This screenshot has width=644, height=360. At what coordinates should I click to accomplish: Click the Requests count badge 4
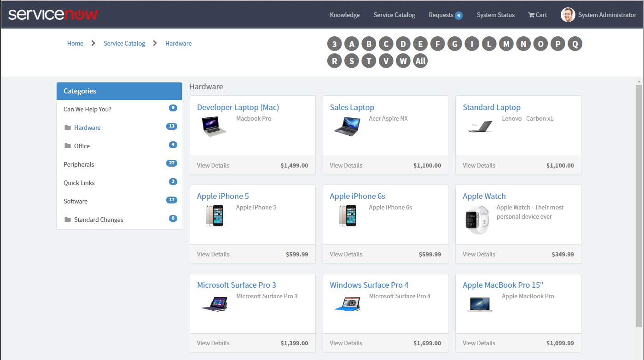[458, 15]
